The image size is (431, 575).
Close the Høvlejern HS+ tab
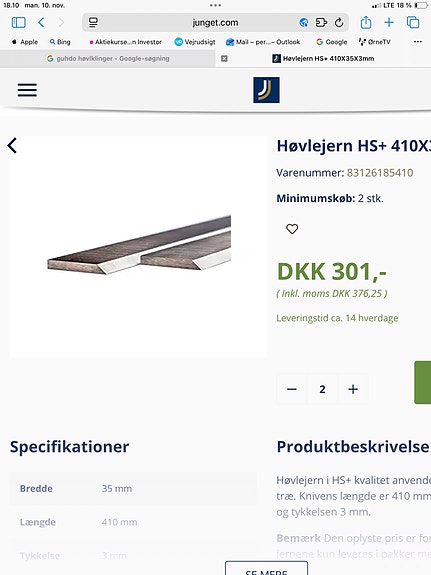tap(224, 59)
